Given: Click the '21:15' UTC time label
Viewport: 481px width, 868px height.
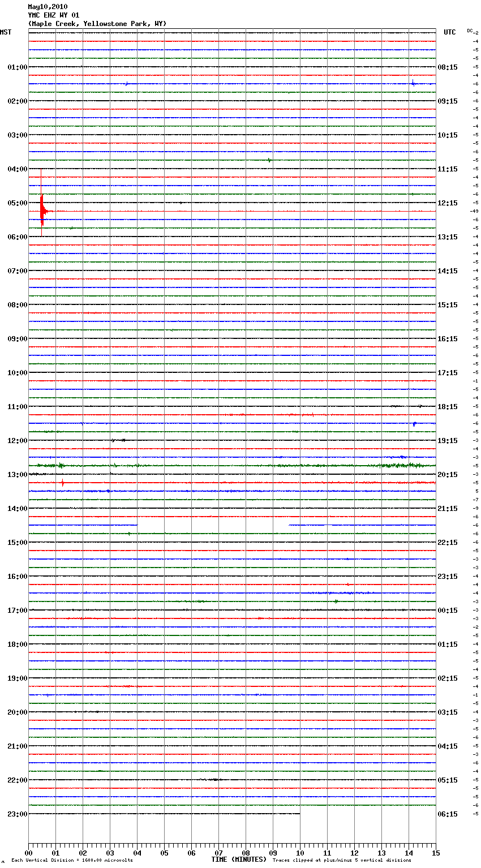Looking at the screenshot, I should coord(448,509).
